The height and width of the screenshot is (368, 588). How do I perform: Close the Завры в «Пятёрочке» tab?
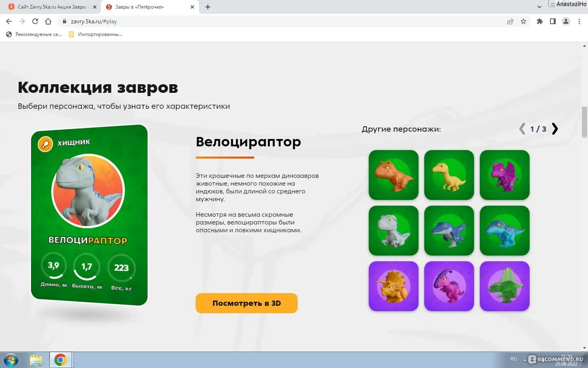[192, 7]
